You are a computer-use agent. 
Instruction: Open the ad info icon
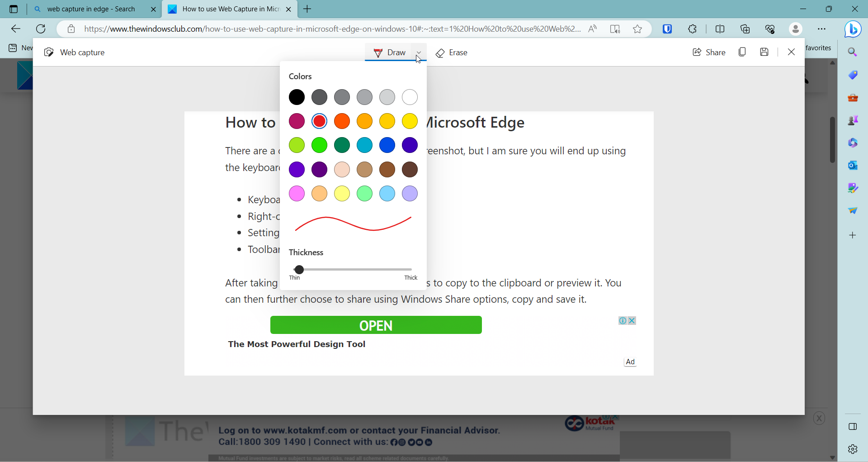point(623,321)
